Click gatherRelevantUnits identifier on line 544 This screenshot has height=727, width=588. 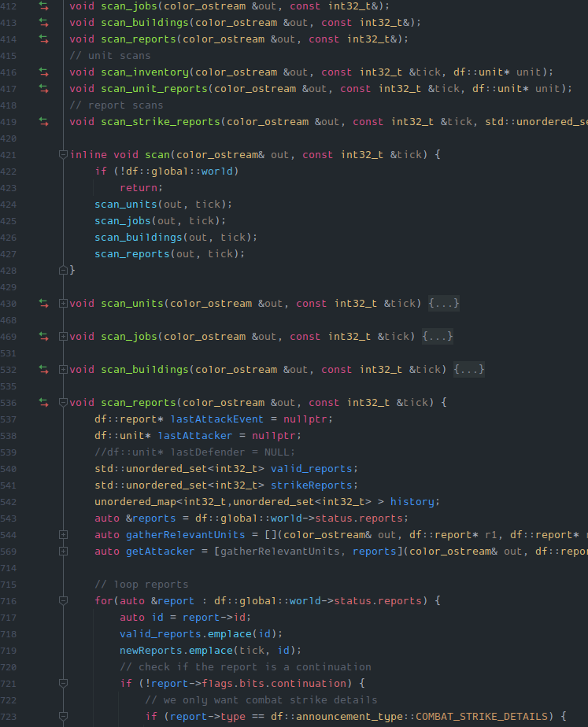[186, 534]
